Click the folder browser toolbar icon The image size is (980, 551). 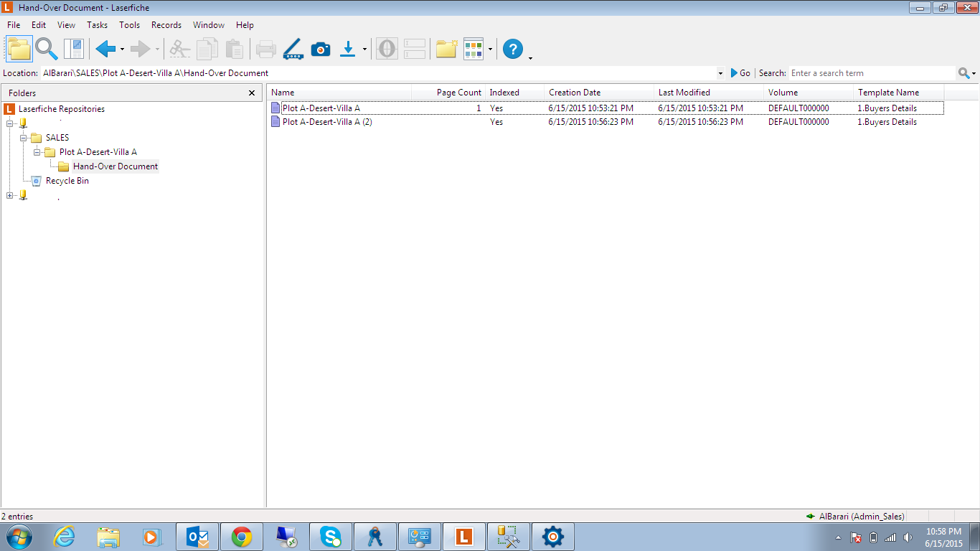19,49
